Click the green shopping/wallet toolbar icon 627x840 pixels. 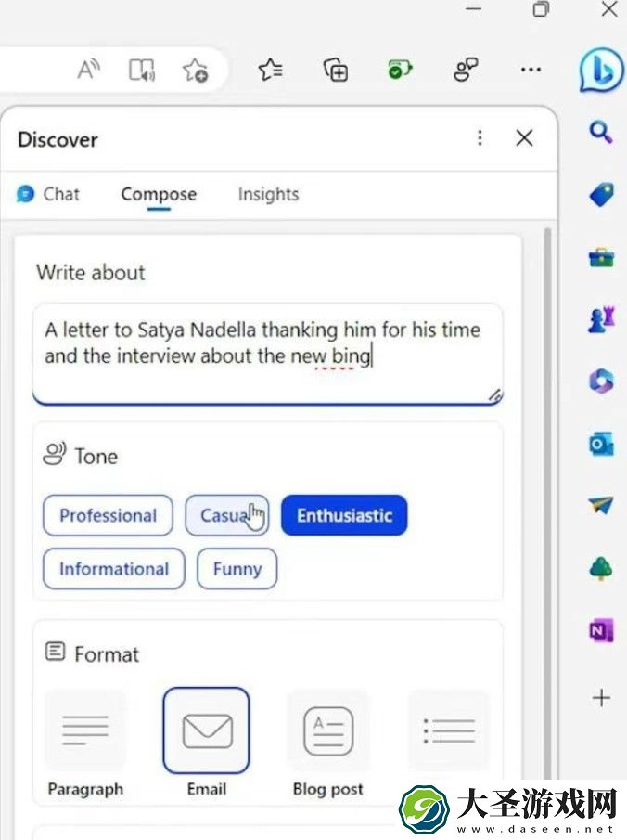(400, 70)
